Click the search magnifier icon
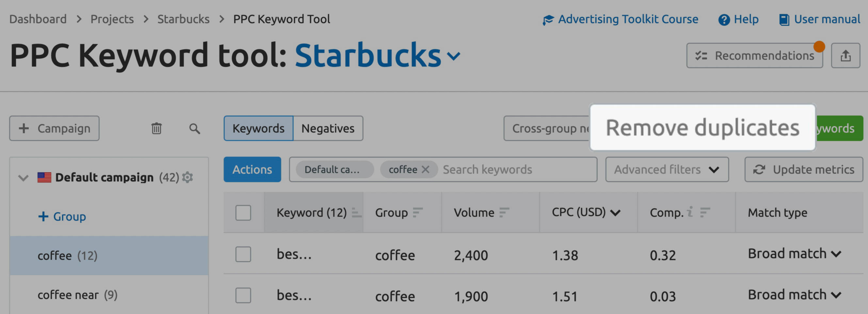 [x=194, y=128]
